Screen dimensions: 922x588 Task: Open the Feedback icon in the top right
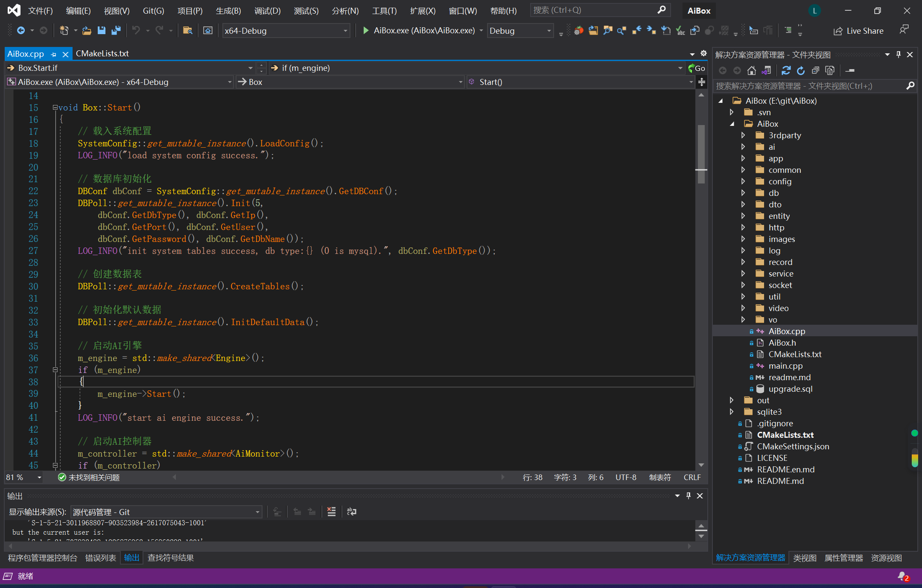pyautogui.click(x=904, y=30)
